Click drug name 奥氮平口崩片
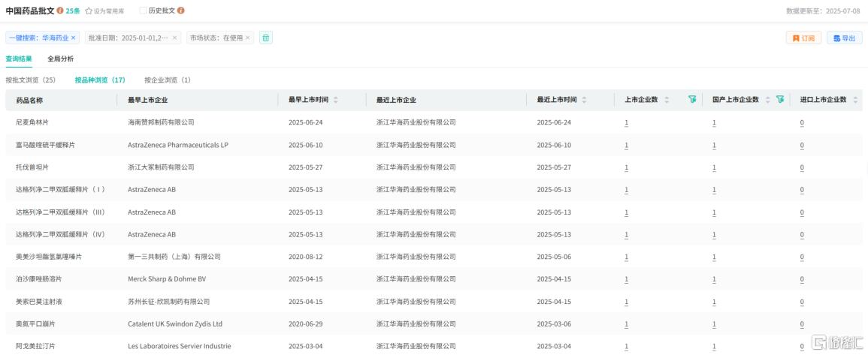This screenshot has height=355, width=868. tap(35, 324)
